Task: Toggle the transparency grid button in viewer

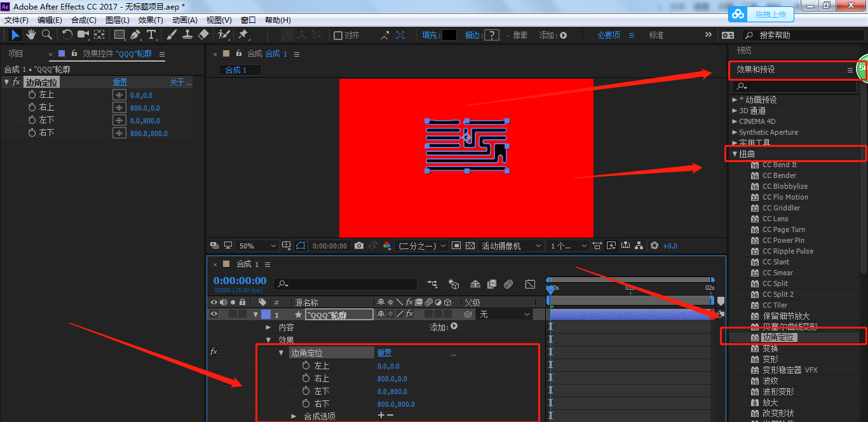Action: point(470,246)
